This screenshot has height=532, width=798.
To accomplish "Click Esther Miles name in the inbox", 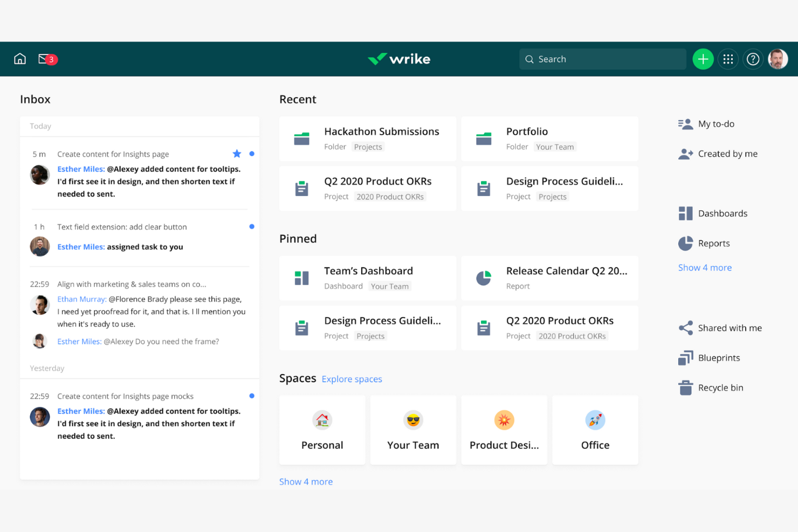I will point(80,169).
